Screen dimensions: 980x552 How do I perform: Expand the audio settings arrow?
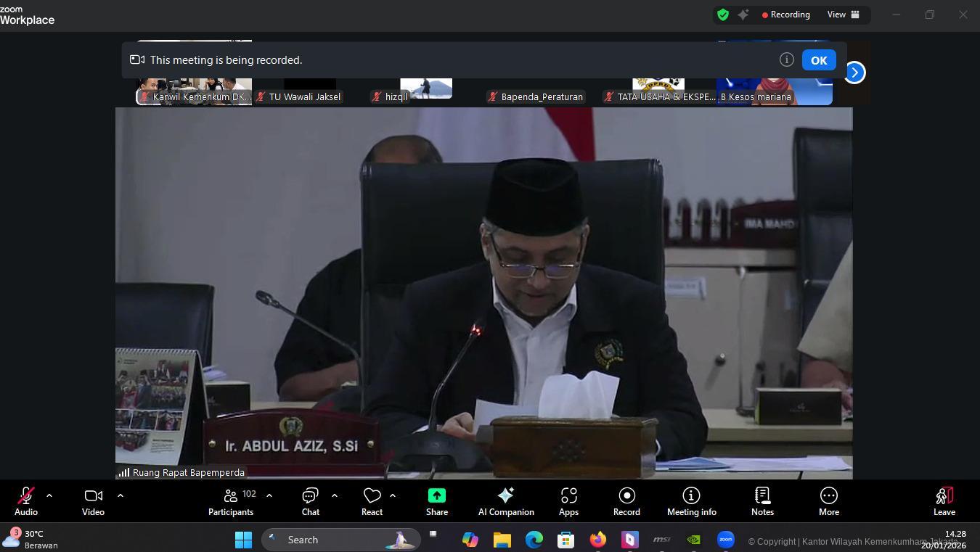point(49,495)
